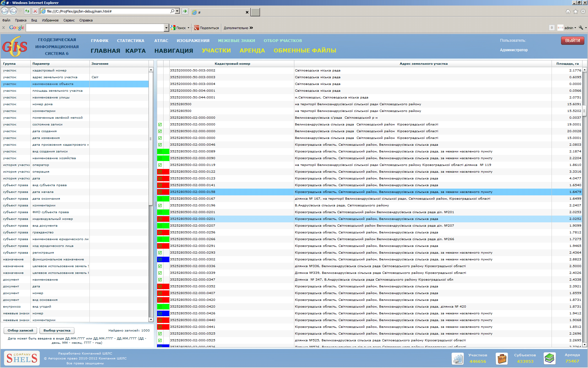Viewport: 588px width, 368px height.
Task: Open the КАРТА navigation tab
Action: [135, 51]
